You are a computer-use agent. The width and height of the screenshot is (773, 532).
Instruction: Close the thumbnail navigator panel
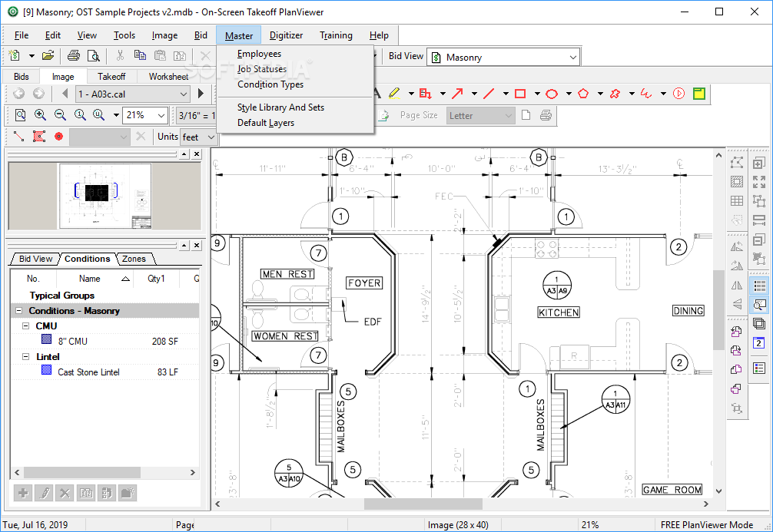click(x=197, y=154)
